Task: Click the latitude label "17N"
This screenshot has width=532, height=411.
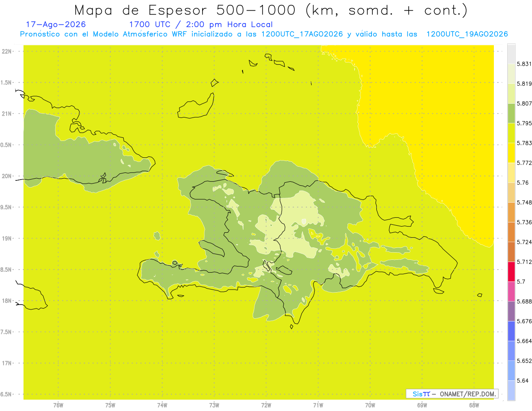Action: pos(7,363)
